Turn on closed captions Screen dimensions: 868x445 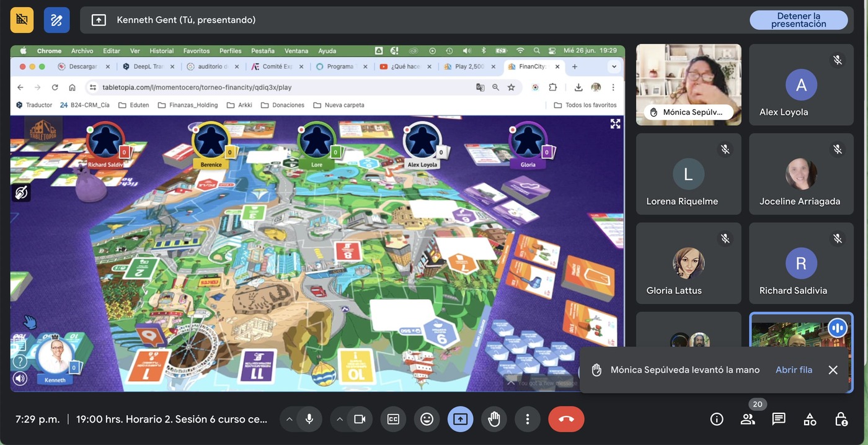(x=393, y=419)
